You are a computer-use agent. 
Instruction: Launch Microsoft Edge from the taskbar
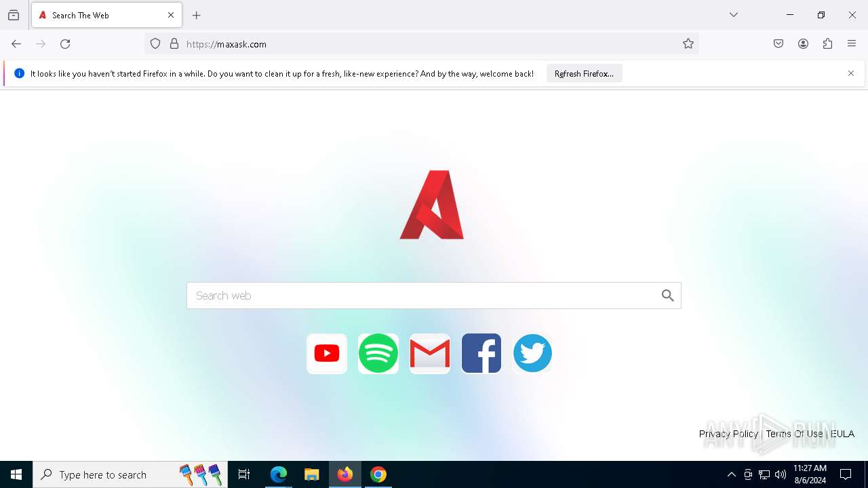point(279,474)
